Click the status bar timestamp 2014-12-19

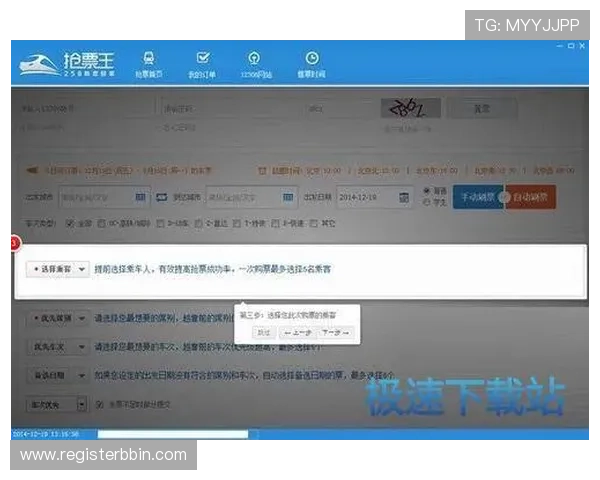click(46, 434)
